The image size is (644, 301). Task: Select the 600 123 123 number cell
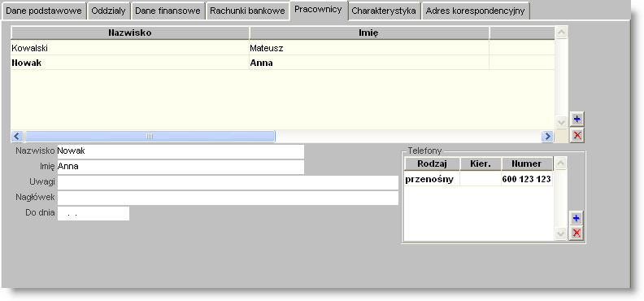click(527, 179)
